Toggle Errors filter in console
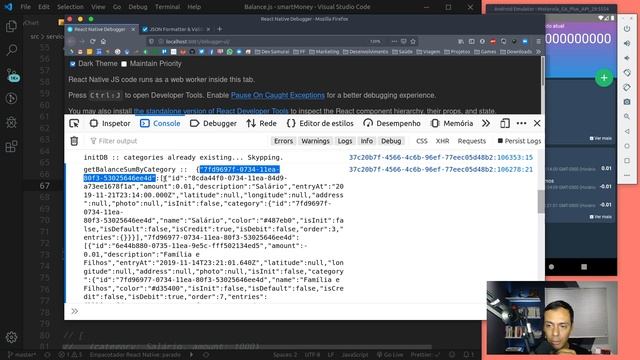The image size is (640, 360). click(x=283, y=141)
